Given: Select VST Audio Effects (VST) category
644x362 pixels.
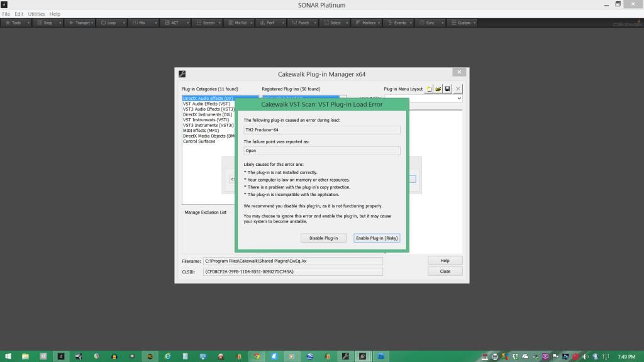Looking at the screenshot, I should pos(206,104).
